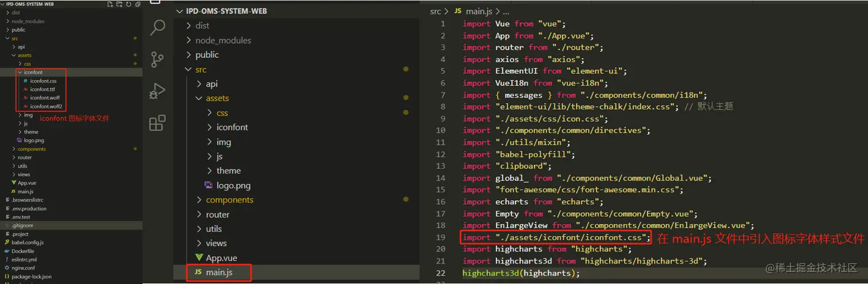Click the "./assets/css/icon.css" import line
The height and width of the screenshot is (284, 868).
(536, 119)
